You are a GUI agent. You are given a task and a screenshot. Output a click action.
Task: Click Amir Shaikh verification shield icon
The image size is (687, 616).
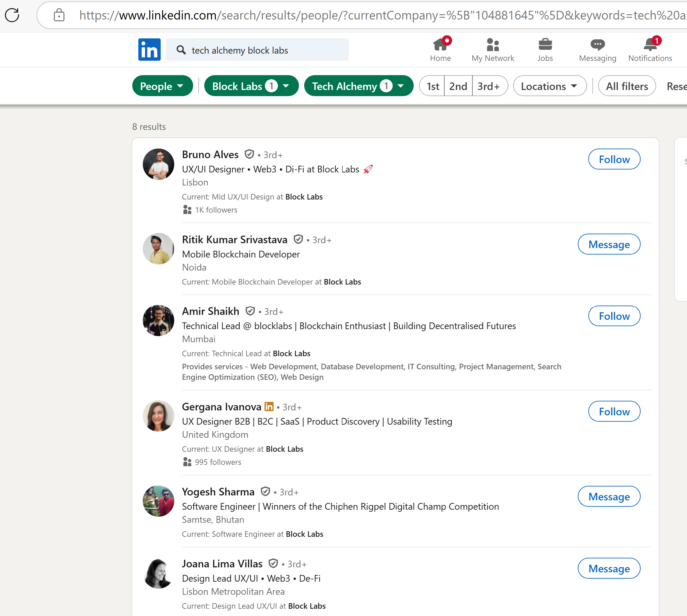250,311
